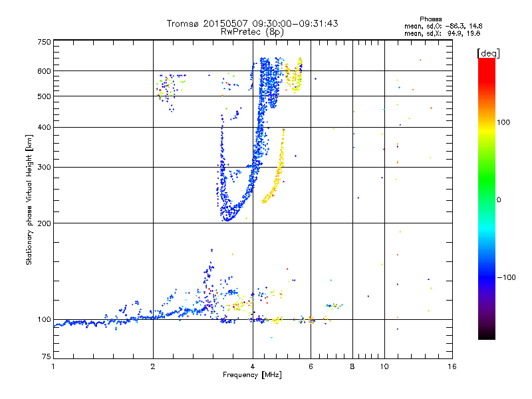Click the 'Phases' heading text
The height and width of the screenshot is (399, 532).
point(430,19)
